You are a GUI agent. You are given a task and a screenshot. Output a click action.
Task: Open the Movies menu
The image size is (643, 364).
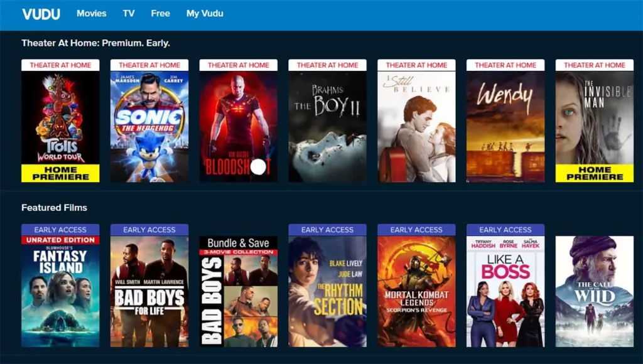point(92,14)
